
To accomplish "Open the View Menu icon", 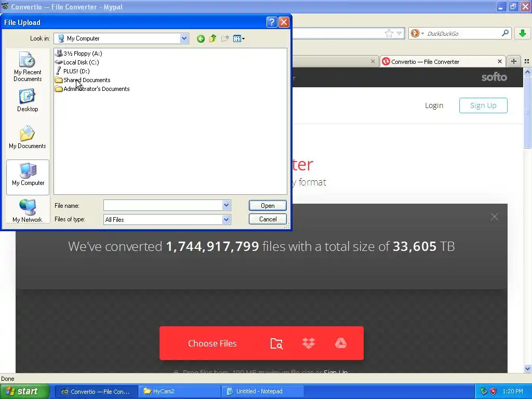I will pyautogui.click(x=239, y=38).
